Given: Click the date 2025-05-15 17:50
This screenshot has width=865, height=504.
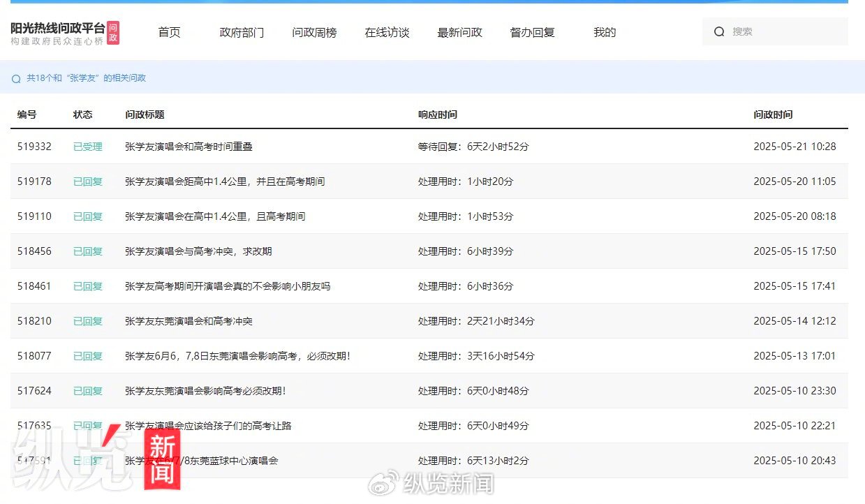Looking at the screenshot, I should click(794, 251).
